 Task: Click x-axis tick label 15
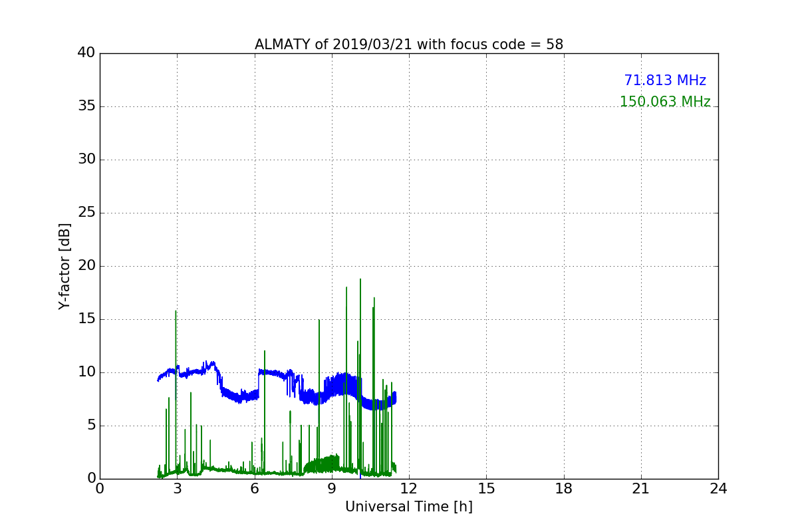coord(486,489)
